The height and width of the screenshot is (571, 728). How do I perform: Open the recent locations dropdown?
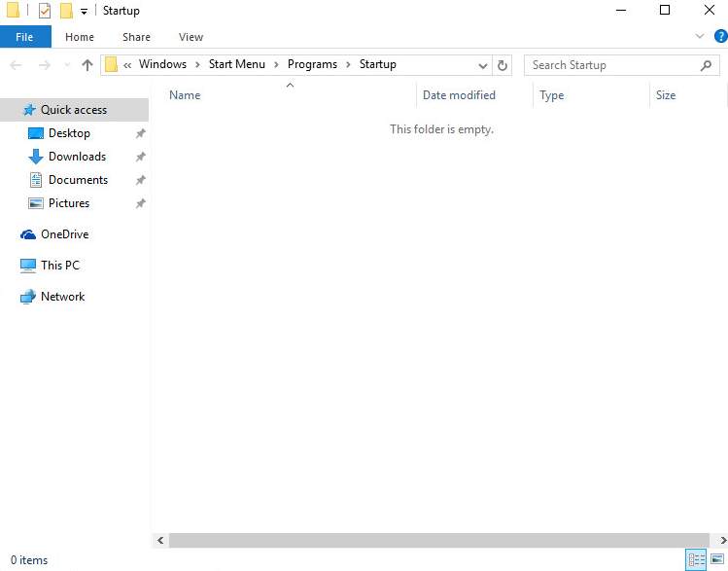[67, 65]
